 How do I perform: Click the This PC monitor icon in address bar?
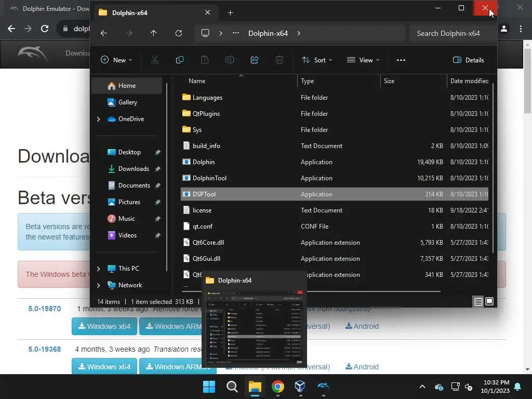[205, 33]
